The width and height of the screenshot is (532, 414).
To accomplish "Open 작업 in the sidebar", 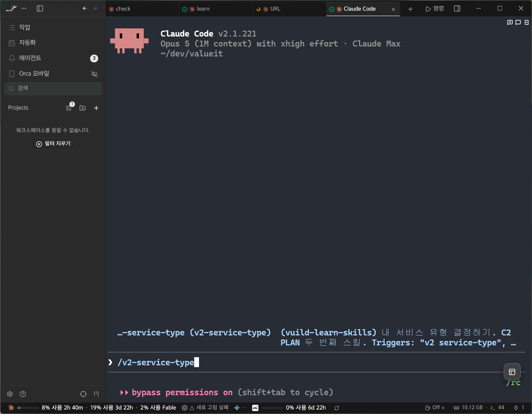I will pos(53,27).
